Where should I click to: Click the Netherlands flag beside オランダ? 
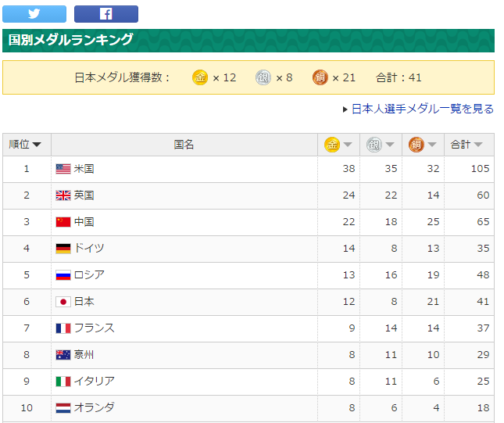(x=63, y=408)
